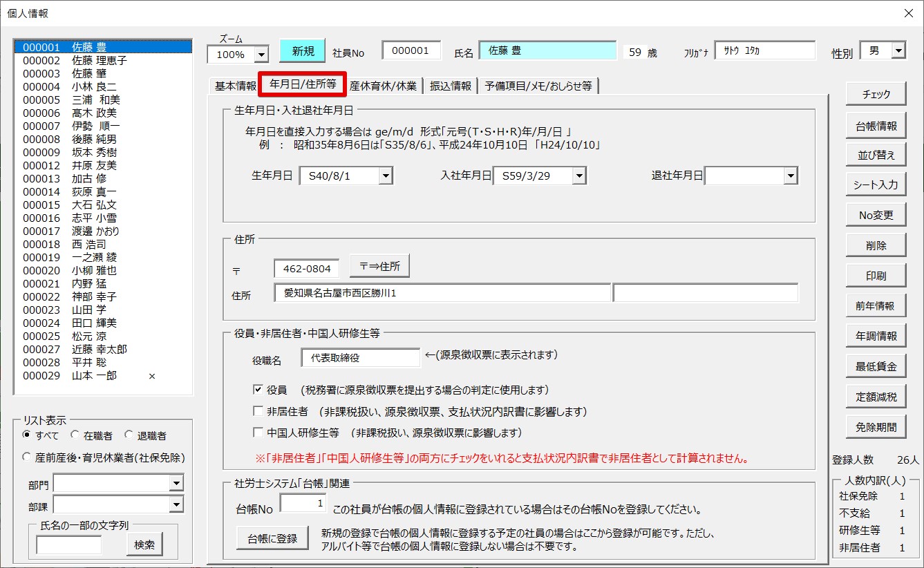Select employee 000005 三浦 和美
Viewport: 924px width, 568px height.
pyautogui.click(x=103, y=100)
